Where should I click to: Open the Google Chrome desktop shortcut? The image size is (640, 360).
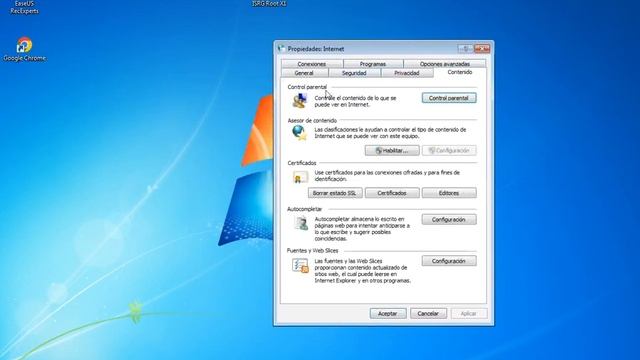(24, 49)
